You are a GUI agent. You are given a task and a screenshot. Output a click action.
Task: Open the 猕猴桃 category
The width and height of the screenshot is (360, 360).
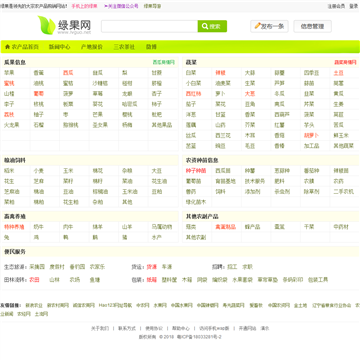[71, 125]
